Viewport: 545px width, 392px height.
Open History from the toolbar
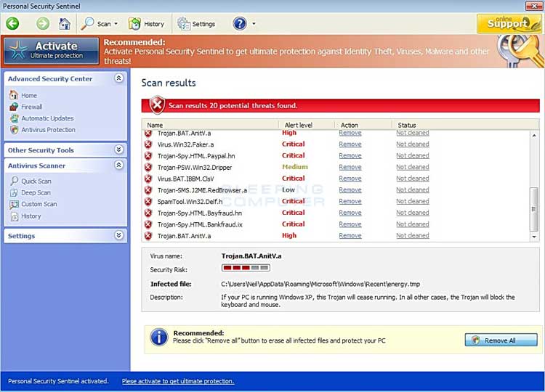tap(146, 24)
